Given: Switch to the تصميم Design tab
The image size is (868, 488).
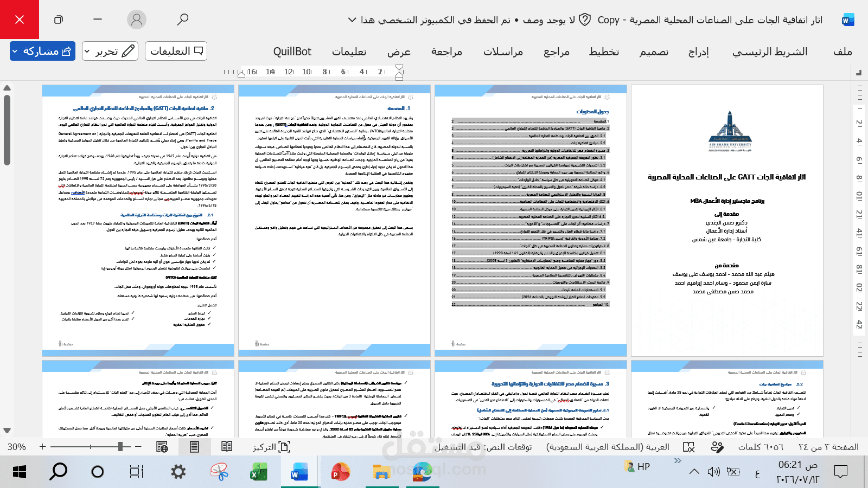Looking at the screenshot, I should point(654,52).
